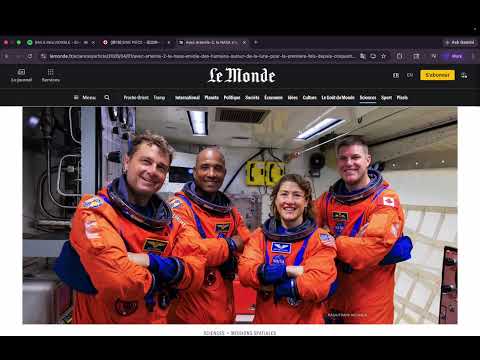
Task: Click the lemonde.fr address bar URL
Action: click(203, 56)
